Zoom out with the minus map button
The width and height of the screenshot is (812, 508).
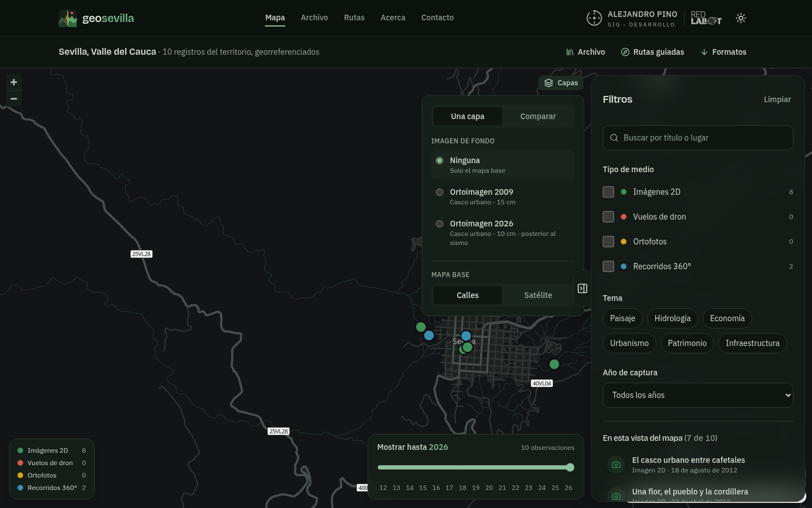click(14, 99)
